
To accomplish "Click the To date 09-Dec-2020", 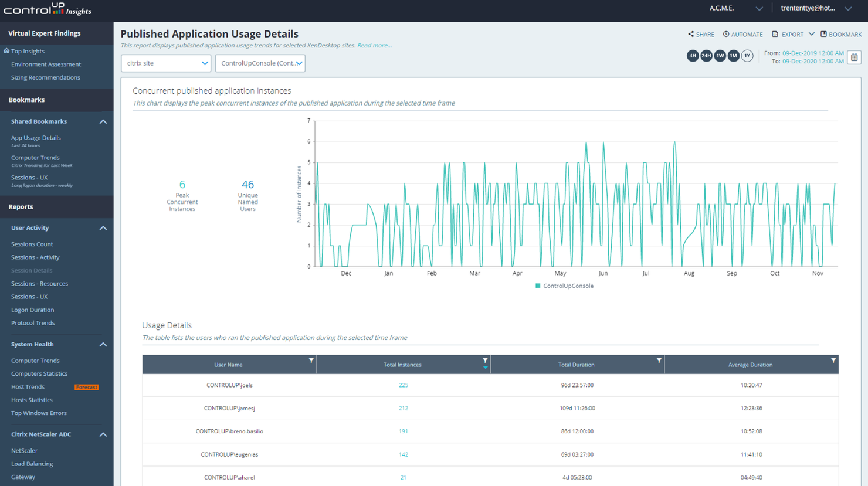I will click(813, 61).
